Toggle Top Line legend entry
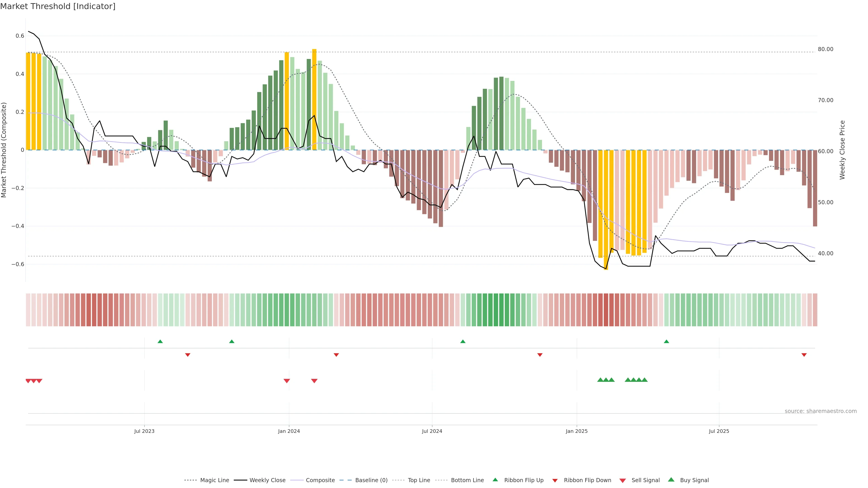868x488 pixels. click(x=419, y=480)
